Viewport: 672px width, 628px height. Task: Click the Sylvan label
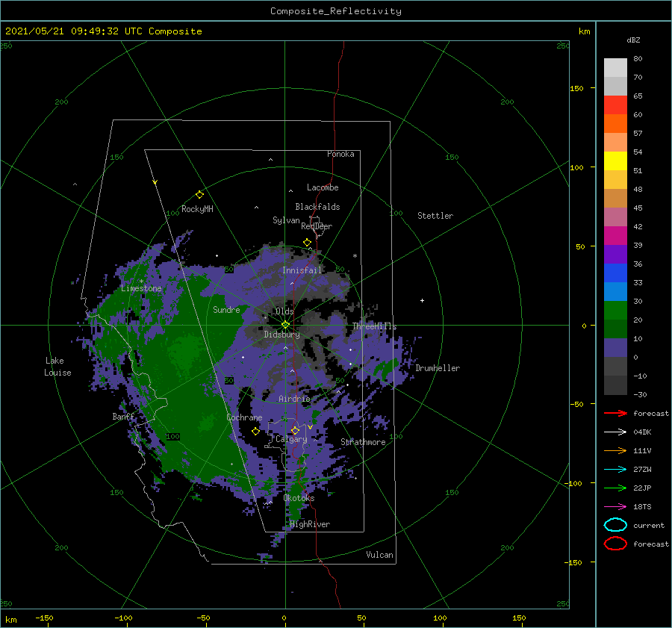click(x=286, y=220)
